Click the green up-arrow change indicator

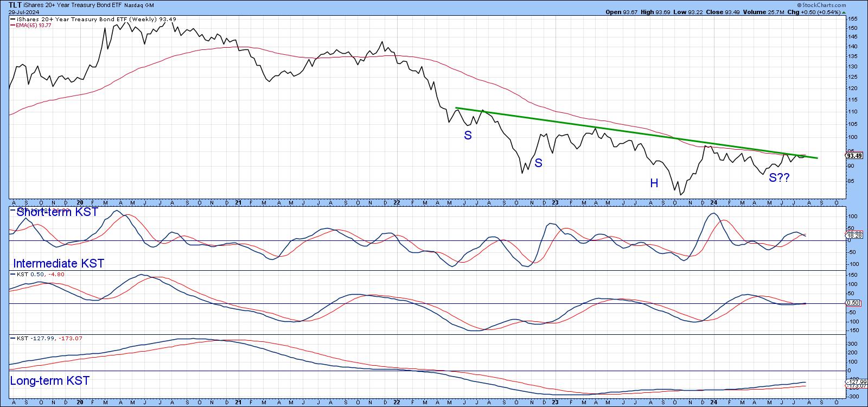[844, 12]
